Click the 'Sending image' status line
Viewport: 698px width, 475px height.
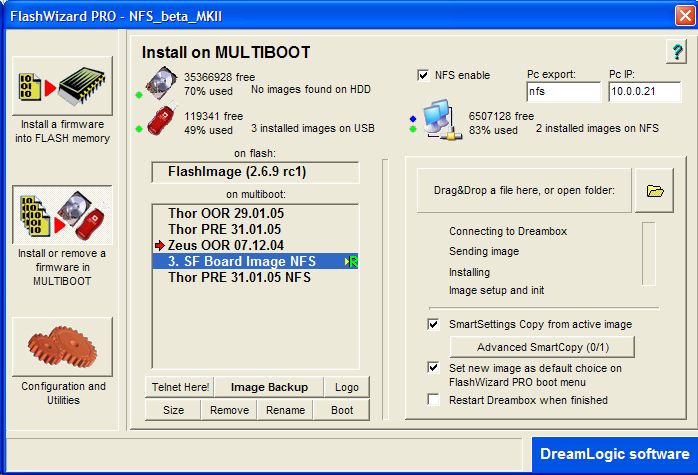point(484,252)
